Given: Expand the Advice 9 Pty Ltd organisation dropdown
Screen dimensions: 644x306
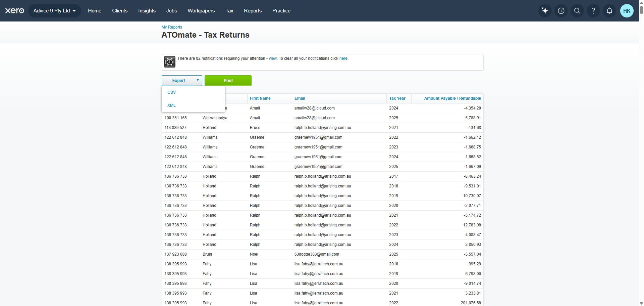Looking at the screenshot, I should pos(55,11).
